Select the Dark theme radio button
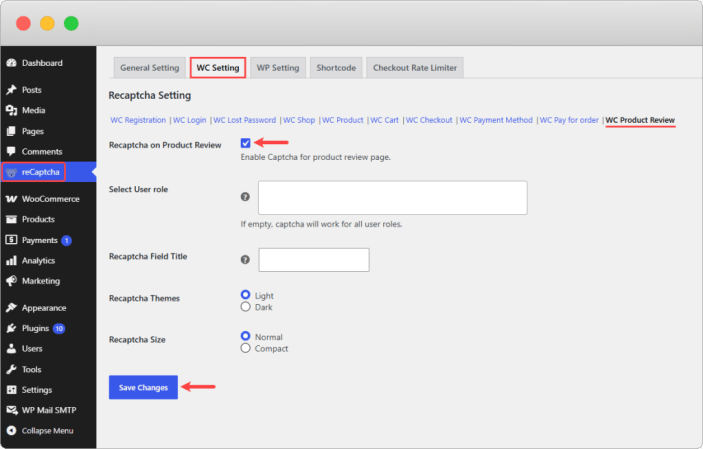The height and width of the screenshot is (449, 703). tap(245, 307)
